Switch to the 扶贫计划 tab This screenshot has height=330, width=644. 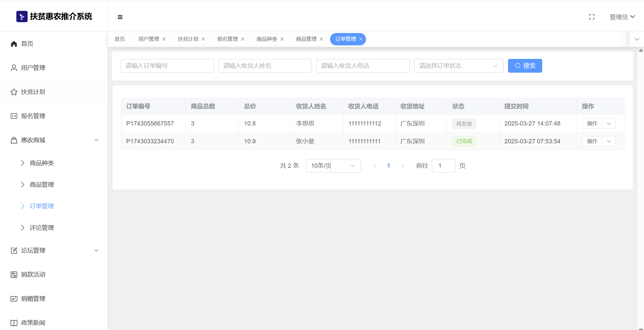tap(188, 39)
